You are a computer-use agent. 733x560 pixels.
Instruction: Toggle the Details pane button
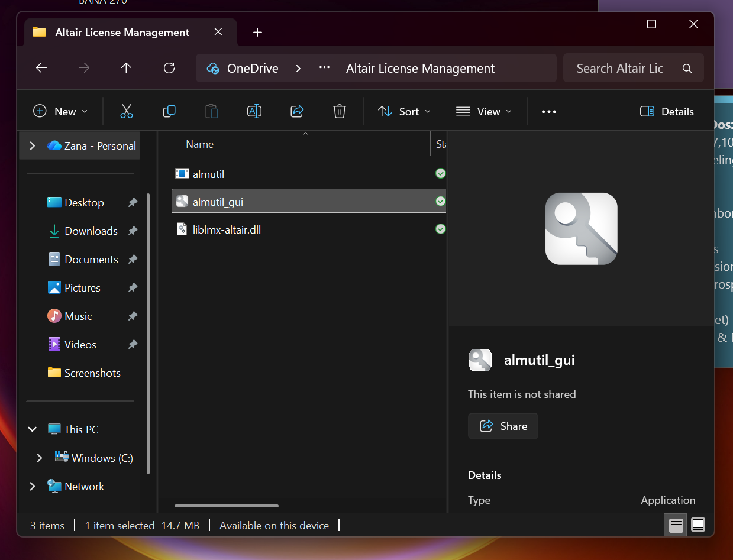point(667,111)
